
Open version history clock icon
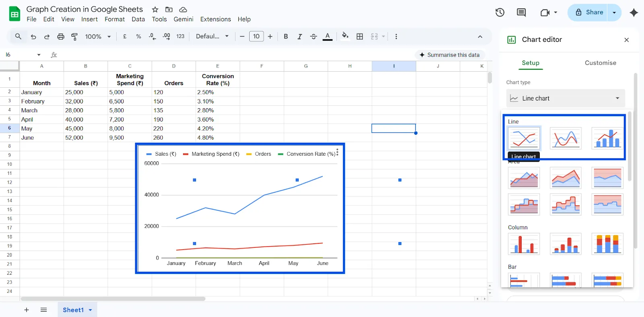(x=500, y=12)
